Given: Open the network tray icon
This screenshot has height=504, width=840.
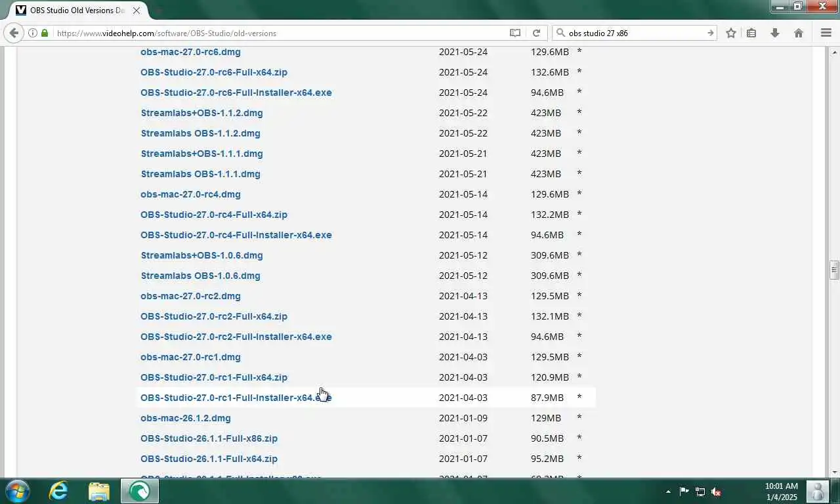Looking at the screenshot, I should coord(700,492).
